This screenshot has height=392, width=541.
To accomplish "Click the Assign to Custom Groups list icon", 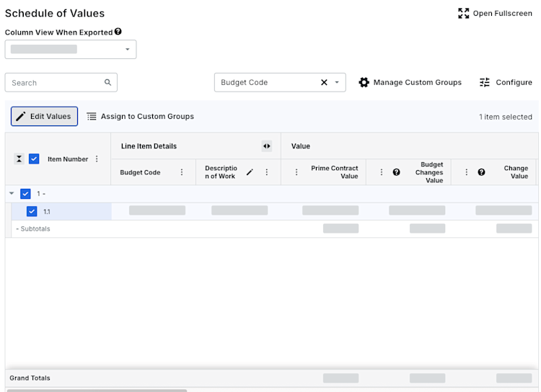I will point(92,117).
